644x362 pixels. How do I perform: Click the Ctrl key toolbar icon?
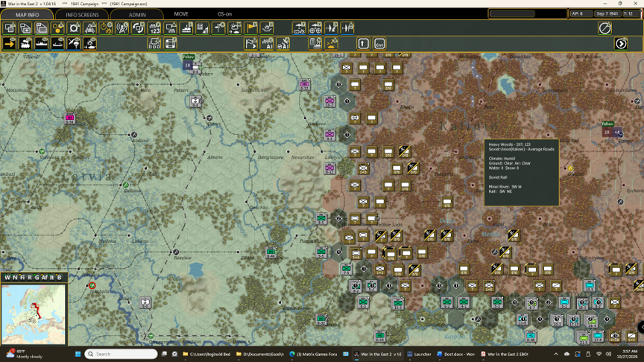[379, 43]
